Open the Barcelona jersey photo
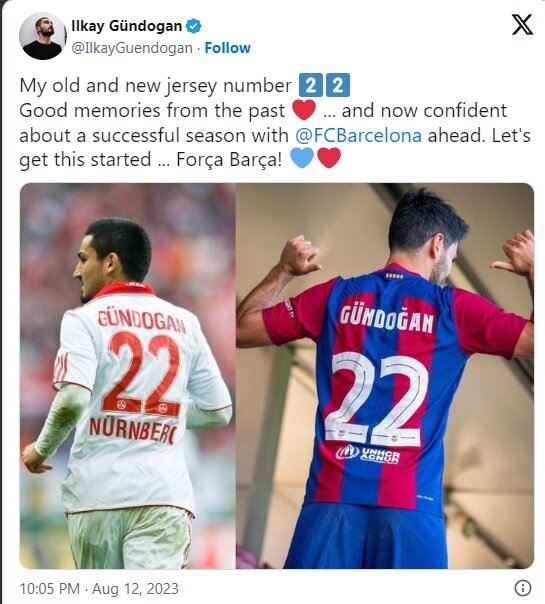Screen dimensions: 545x604 click(x=385, y=376)
